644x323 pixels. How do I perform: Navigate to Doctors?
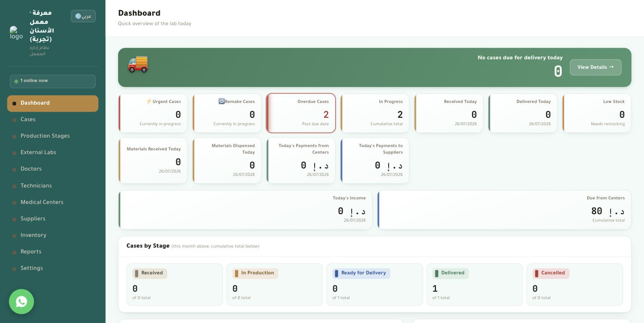[53, 169]
